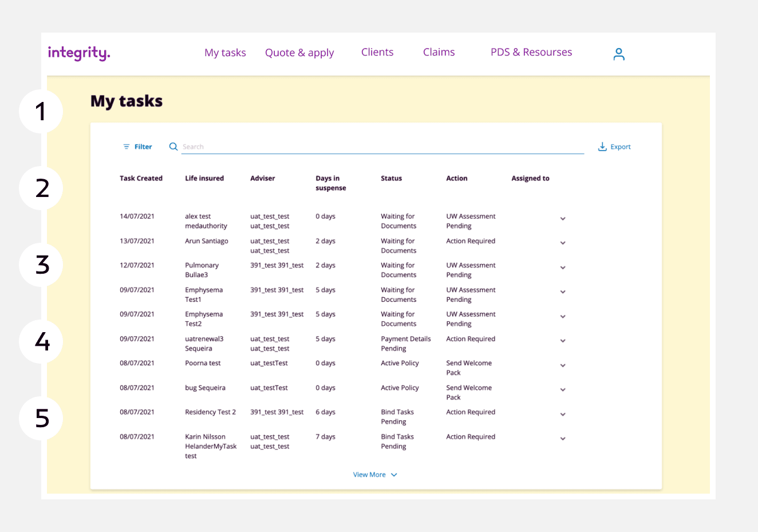
Task: Click the Action column header
Action: [x=457, y=178]
